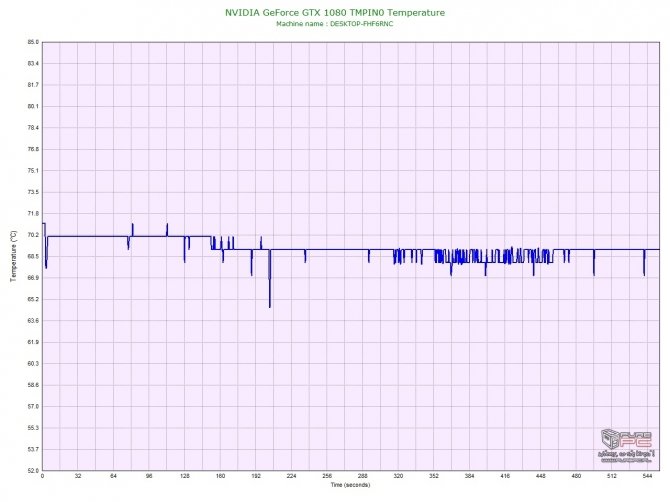
Task: Click the 85.0 y-axis value
Action: [33, 42]
